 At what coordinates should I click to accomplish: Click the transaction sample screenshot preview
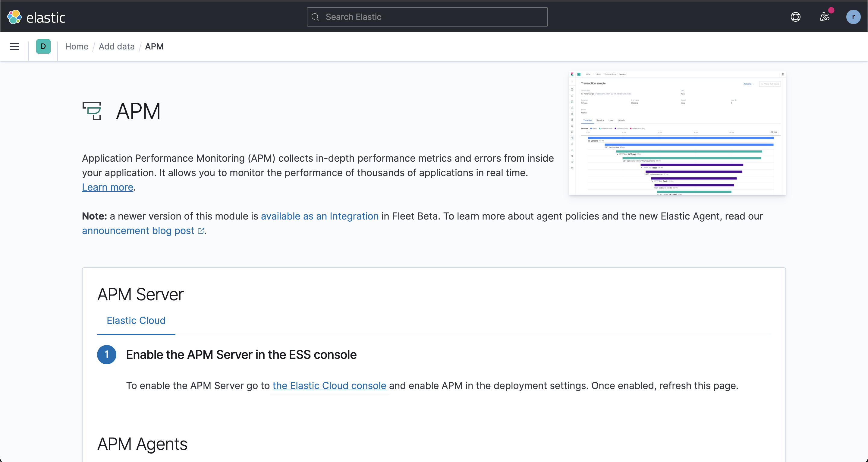pyautogui.click(x=677, y=134)
